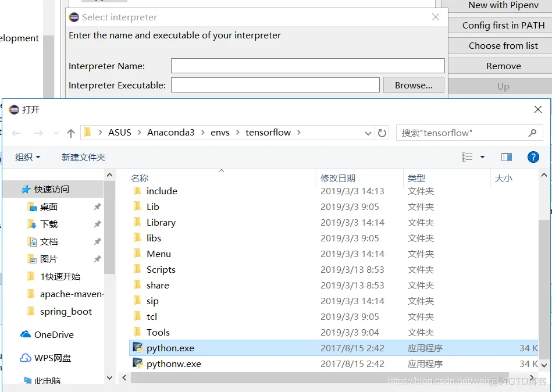Select the tcl folder
The width and height of the screenshot is (552, 392).
(152, 317)
